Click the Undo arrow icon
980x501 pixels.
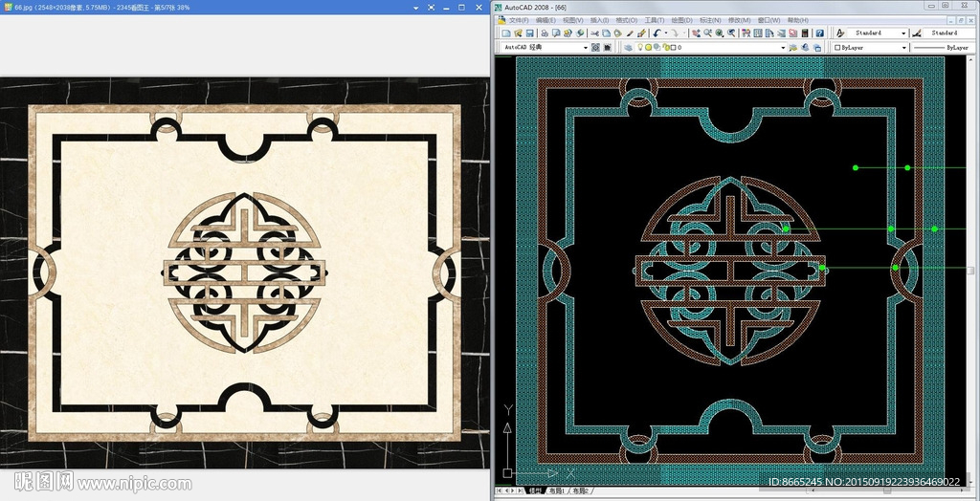point(657,33)
